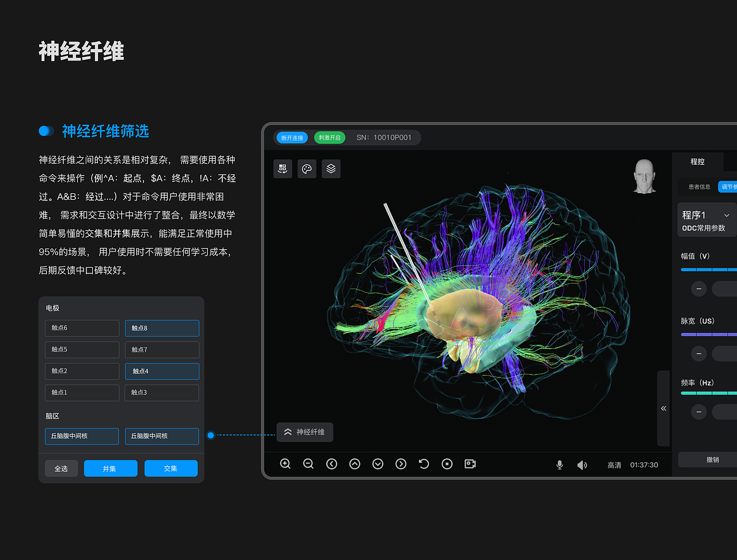The width and height of the screenshot is (737, 560).
Task: Toggle electrode contact 触点7
Action: [162, 349]
